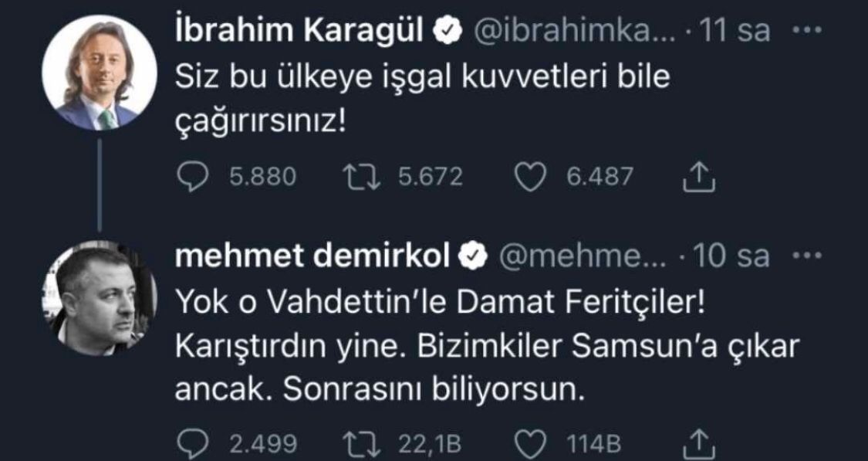Viewport: 868px width, 461px height.
Task: Open more options for mehmet demirkol's tweet
Action: click(x=807, y=256)
